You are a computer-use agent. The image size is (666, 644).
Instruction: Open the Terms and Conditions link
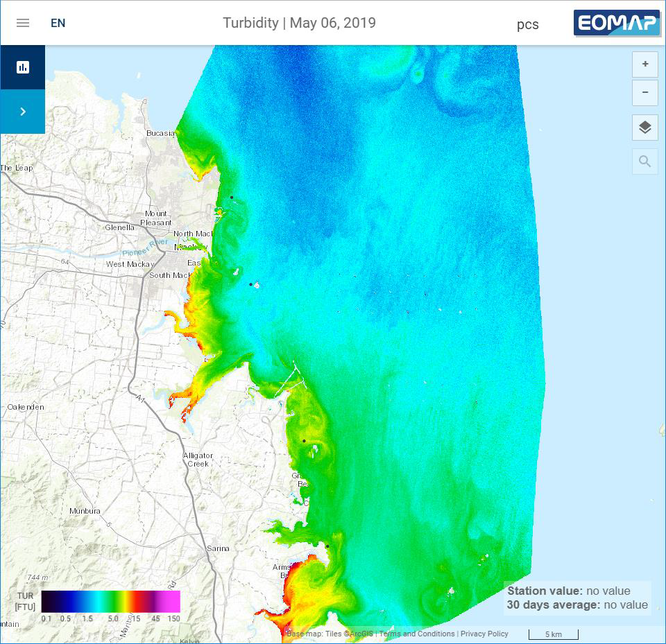click(x=416, y=634)
